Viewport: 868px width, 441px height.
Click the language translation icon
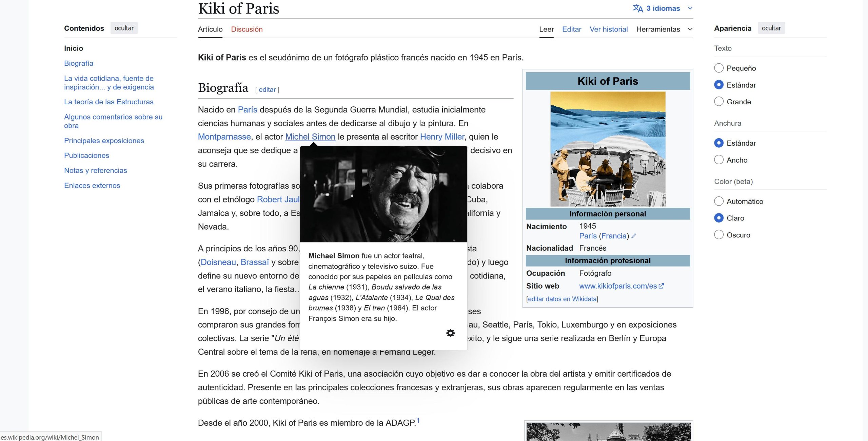[638, 8]
